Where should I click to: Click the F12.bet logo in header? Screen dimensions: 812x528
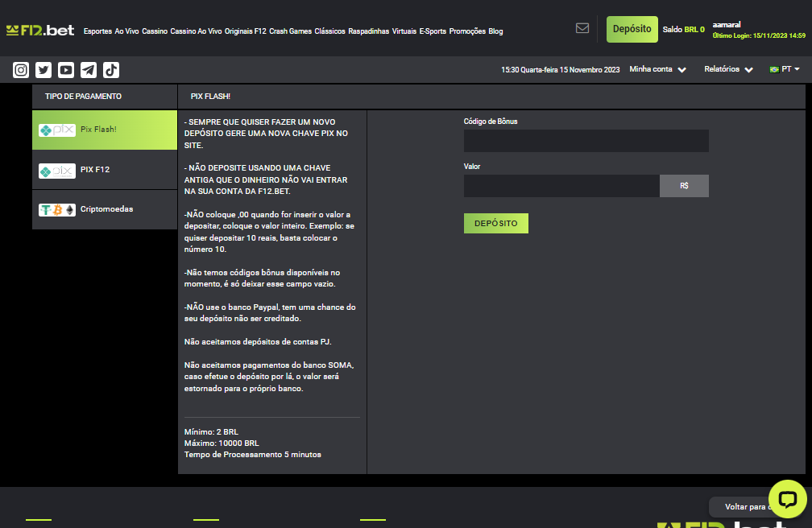pos(40,31)
